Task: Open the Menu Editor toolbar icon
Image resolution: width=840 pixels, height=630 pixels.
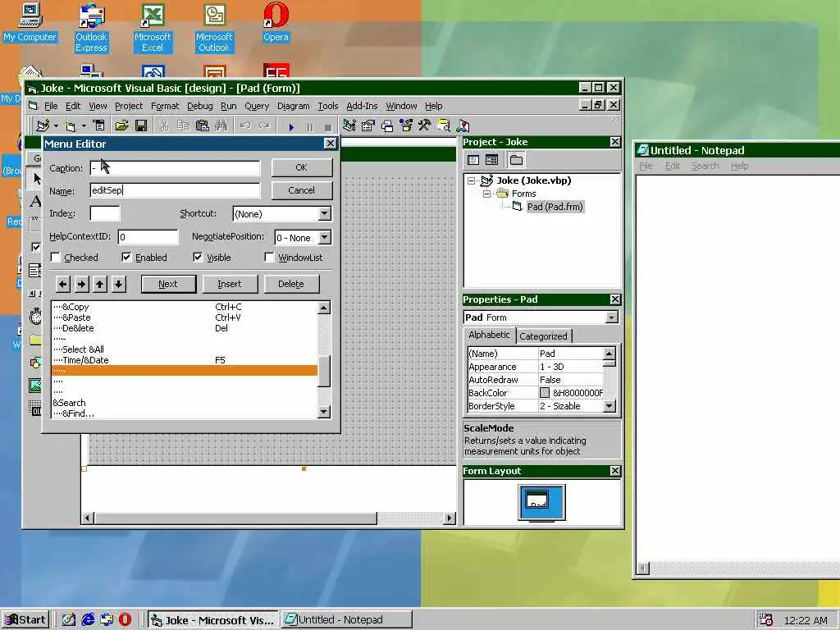Action: coord(98,126)
